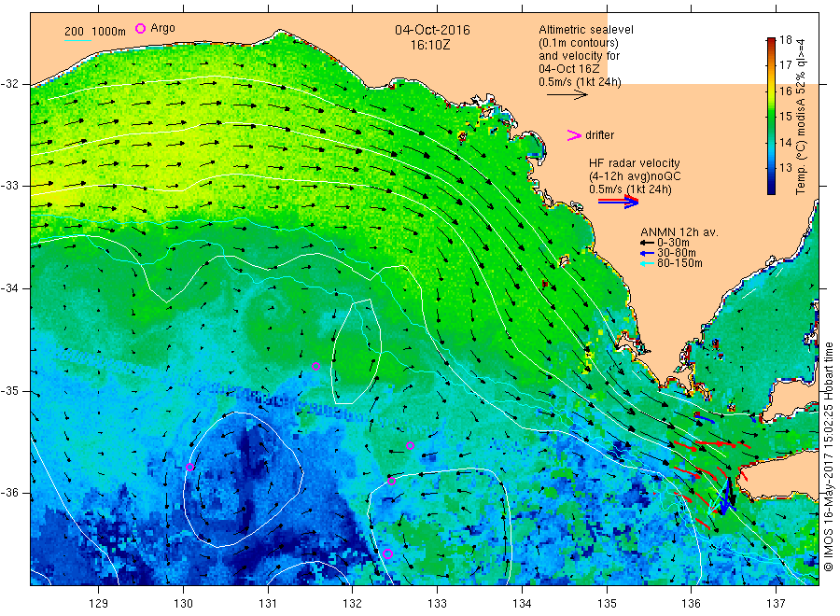Click the "0.5m/s (1kt 24h)" altimetric scale text
The width and height of the screenshot is (840, 616).
581,82
